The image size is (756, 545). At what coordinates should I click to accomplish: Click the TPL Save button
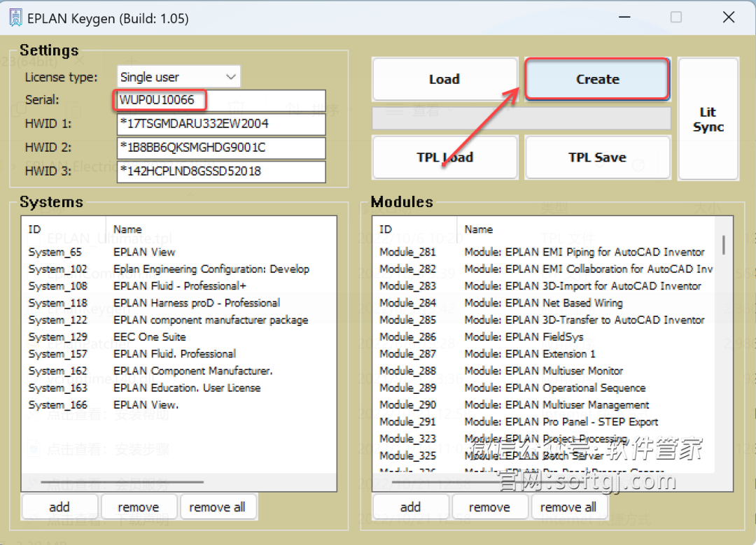597,157
